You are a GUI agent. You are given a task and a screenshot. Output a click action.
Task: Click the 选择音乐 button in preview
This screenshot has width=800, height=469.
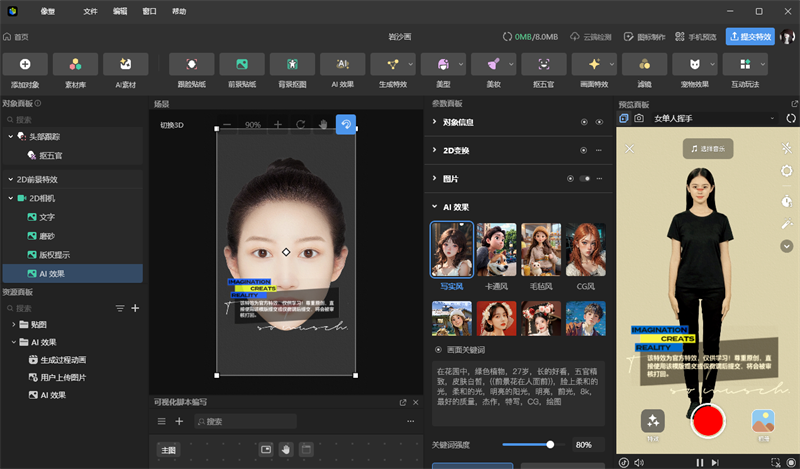[707, 148]
